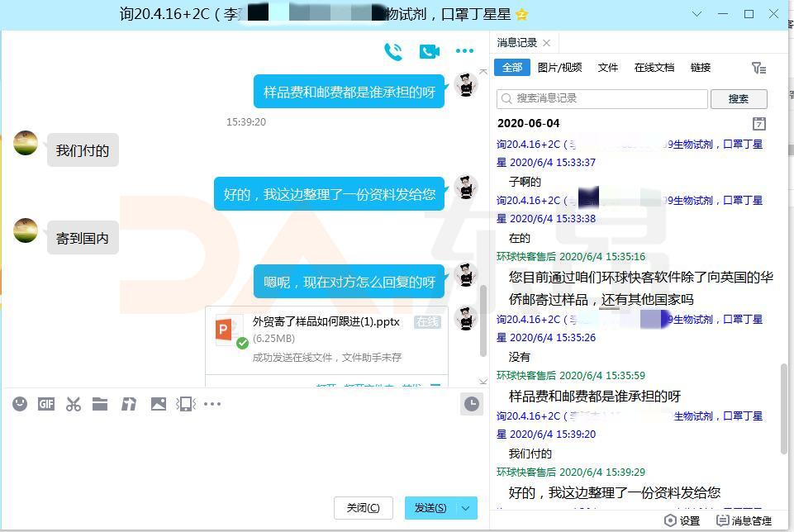
Task: Open chat history with the clock icon
Action: [x=472, y=404]
